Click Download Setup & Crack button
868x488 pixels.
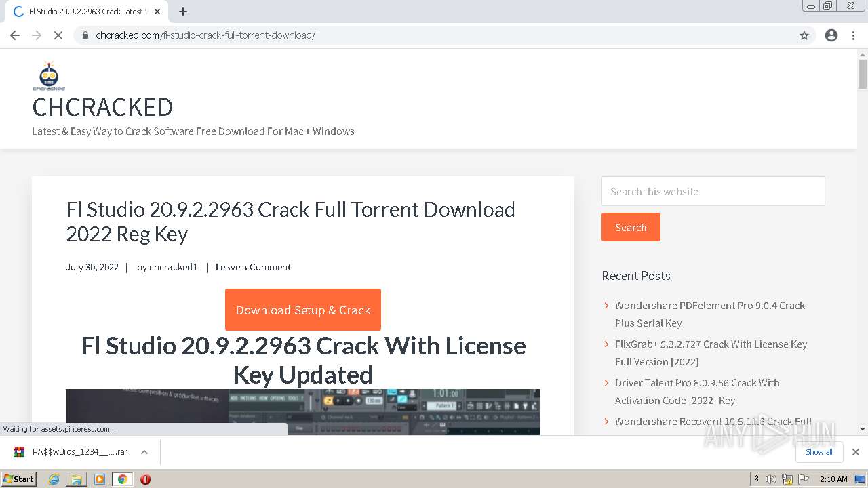[x=303, y=310]
